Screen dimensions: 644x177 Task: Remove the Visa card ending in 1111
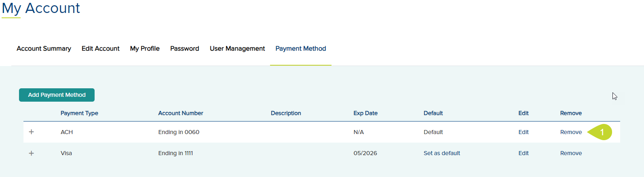coord(571,153)
